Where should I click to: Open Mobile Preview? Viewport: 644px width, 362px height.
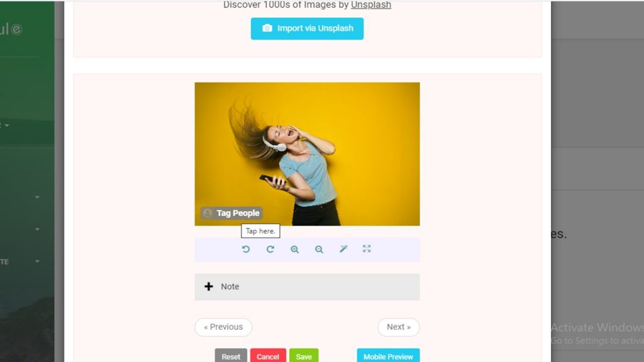coord(388,356)
